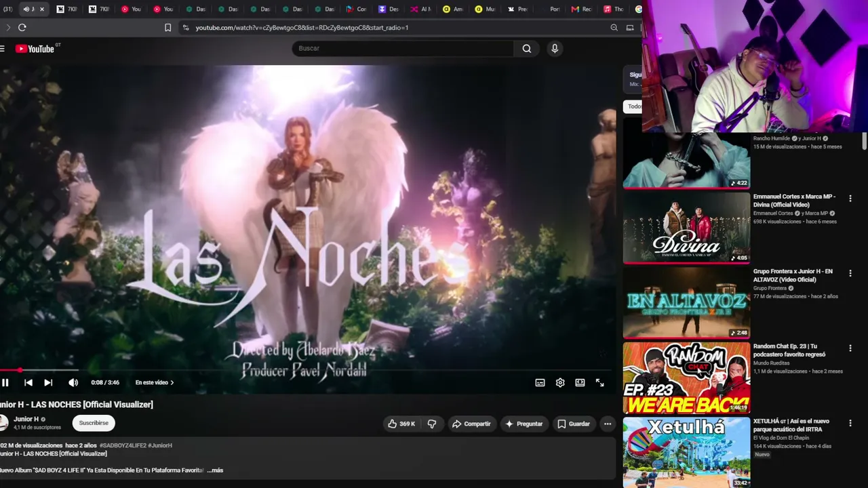Dislike the Las Noches video
The image size is (868, 488).
[432, 424]
